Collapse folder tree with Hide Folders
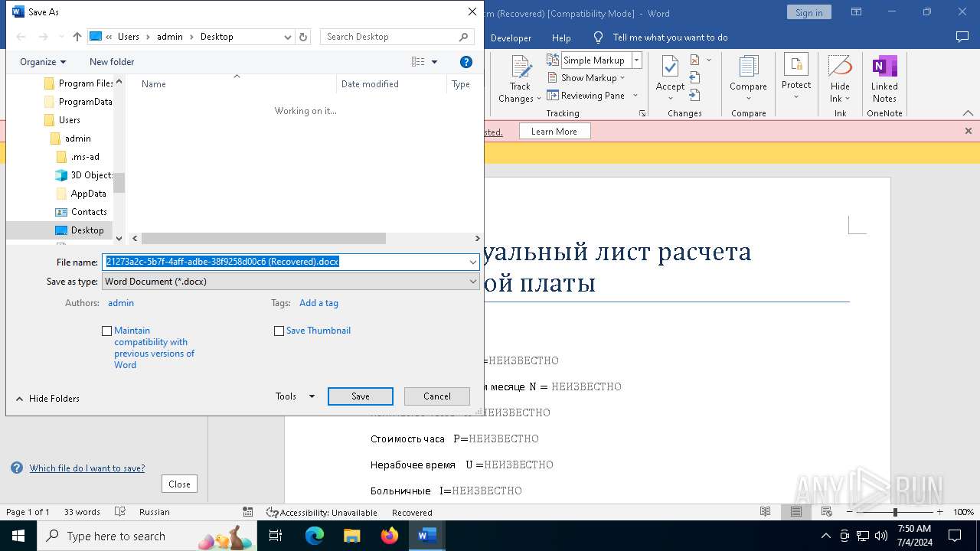The height and width of the screenshot is (551, 980). (x=47, y=399)
